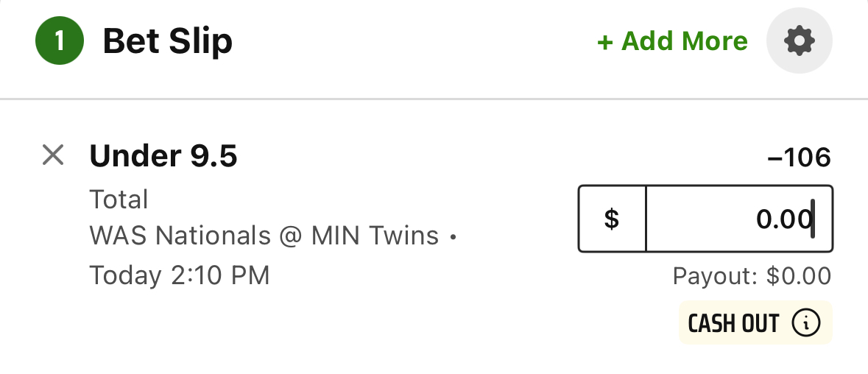Click the -106 odds value
Image resolution: width=868 pixels, height=374 pixels.
point(799,158)
